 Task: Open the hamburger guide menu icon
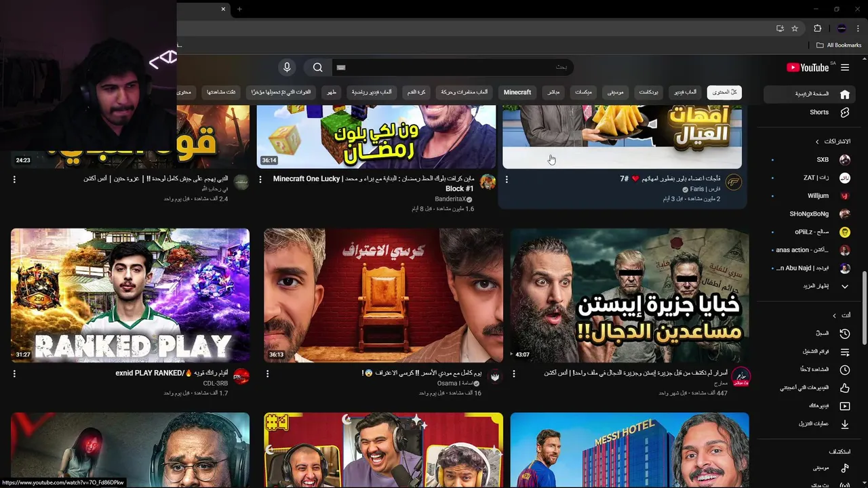[x=845, y=68]
